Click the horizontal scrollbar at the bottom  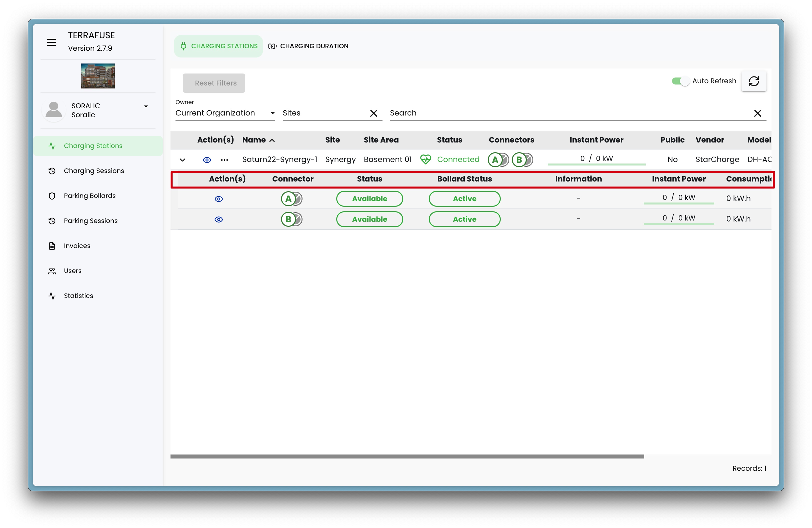point(407,456)
